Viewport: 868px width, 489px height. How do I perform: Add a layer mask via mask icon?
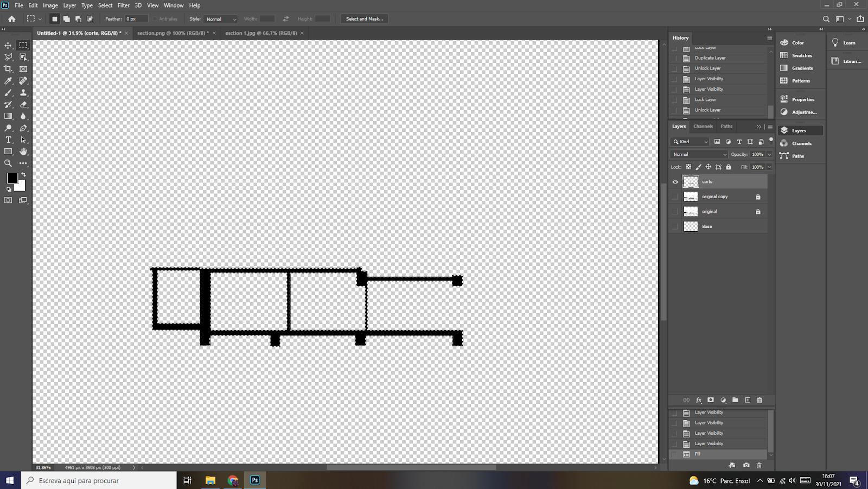point(711,400)
